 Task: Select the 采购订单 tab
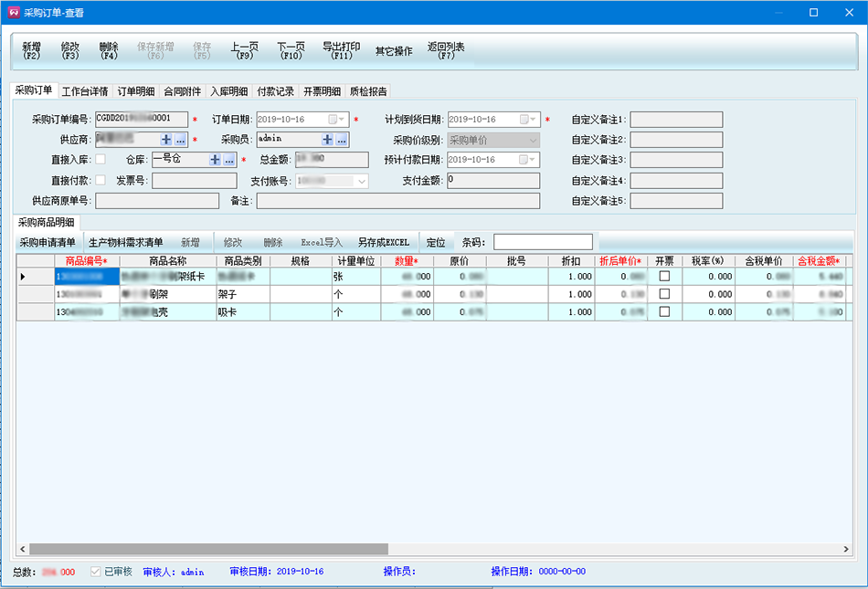[x=34, y=90]
